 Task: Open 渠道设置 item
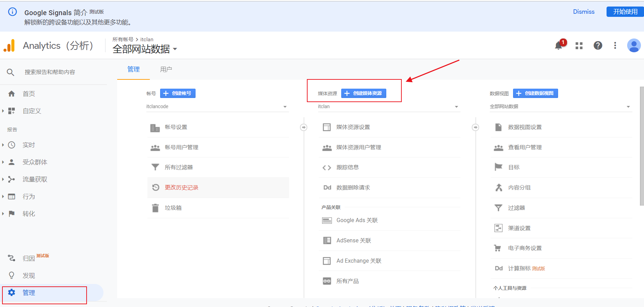tap(561, 228)
